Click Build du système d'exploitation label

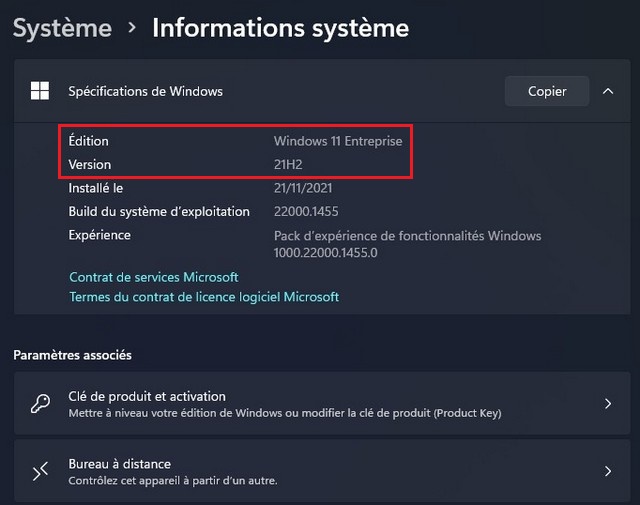[x=159, y=211]
